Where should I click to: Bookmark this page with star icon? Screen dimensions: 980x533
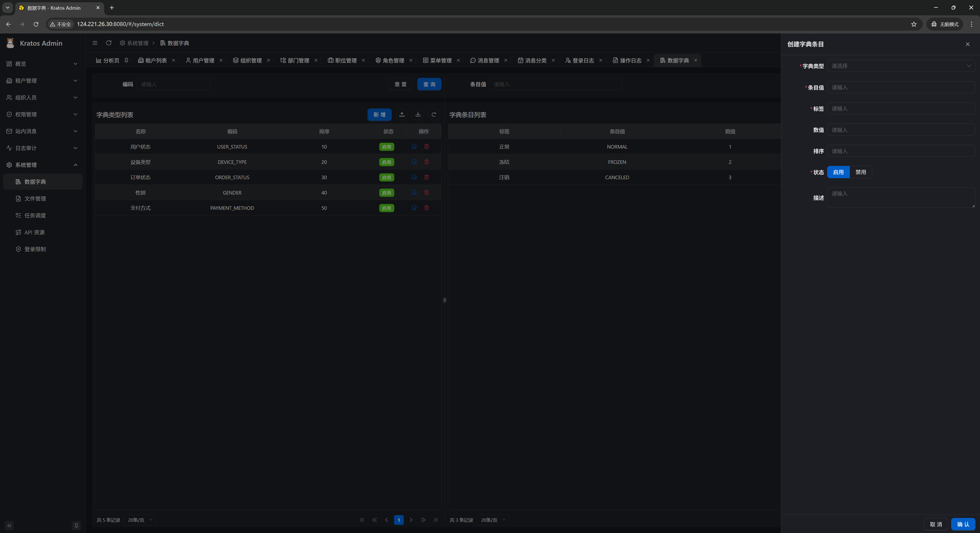click(x=913, y=24)
